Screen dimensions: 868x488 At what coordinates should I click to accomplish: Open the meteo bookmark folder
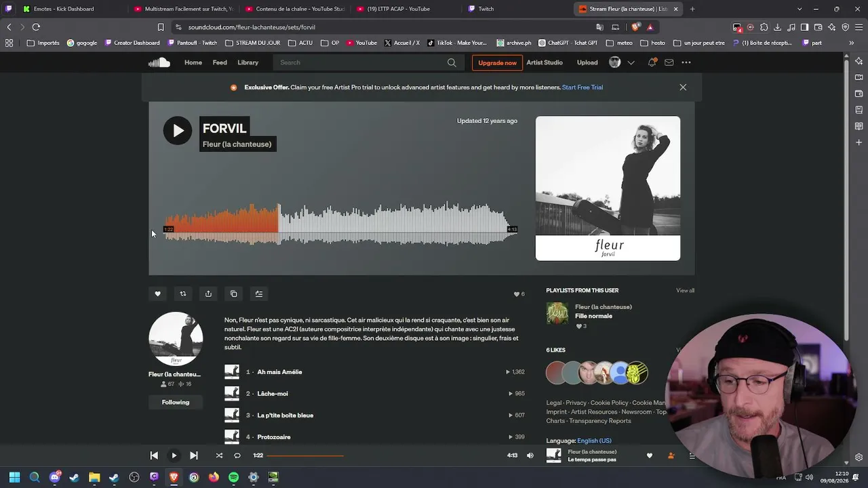(x=619, y=43)
